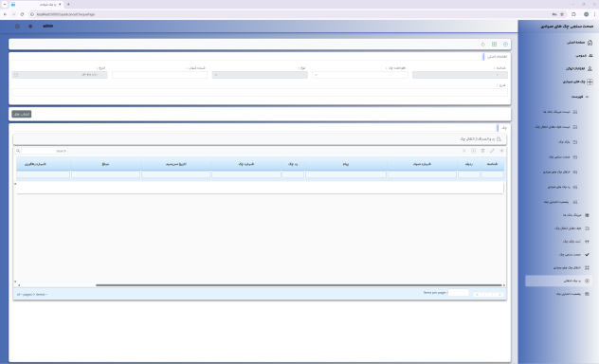Click the Search box above the grid
The width and height of the screenshot is (599, 364).
tap(45, 151)
